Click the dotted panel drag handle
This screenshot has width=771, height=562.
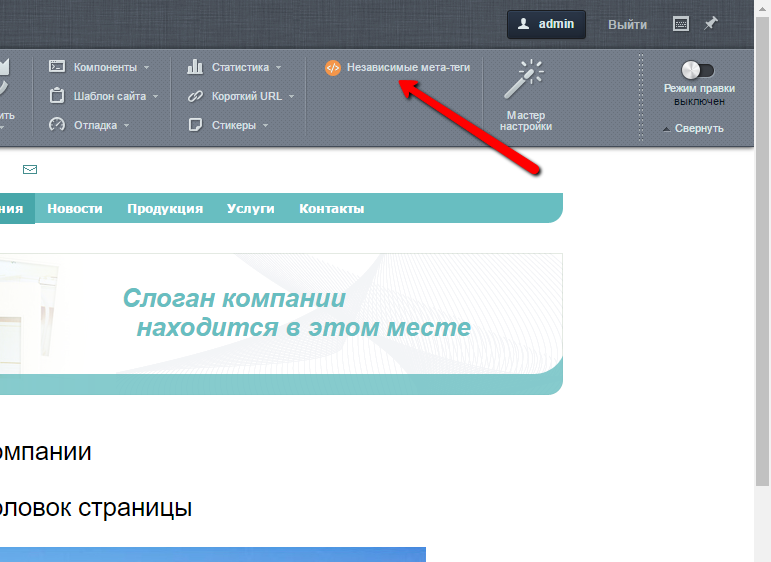coord(641,97)
